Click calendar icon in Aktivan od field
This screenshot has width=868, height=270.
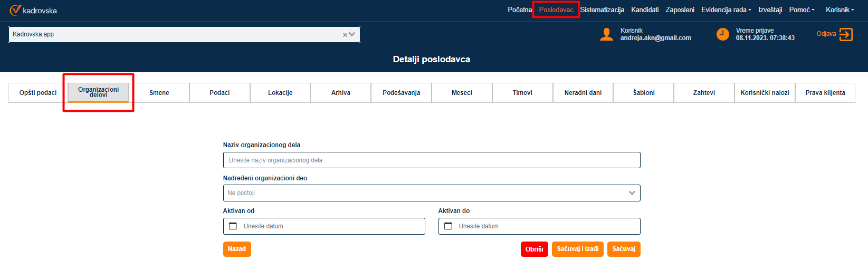click(233, 226)
